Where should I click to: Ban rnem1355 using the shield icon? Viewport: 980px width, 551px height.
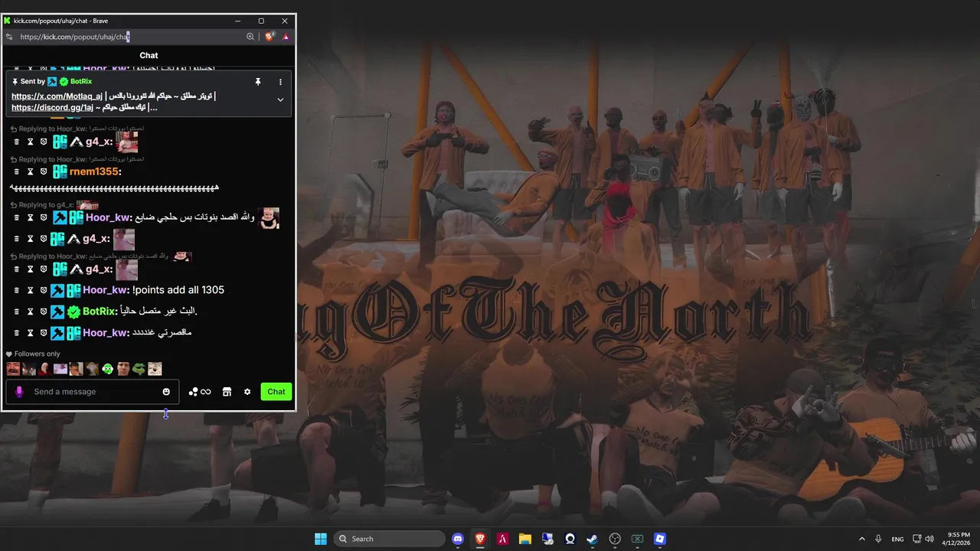44,172
